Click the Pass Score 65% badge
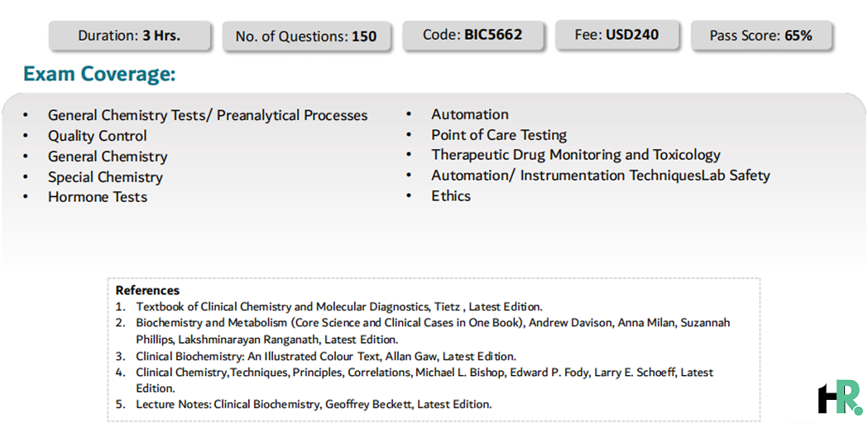The height and width of the screenshot is (424, 868). (761, 36)
